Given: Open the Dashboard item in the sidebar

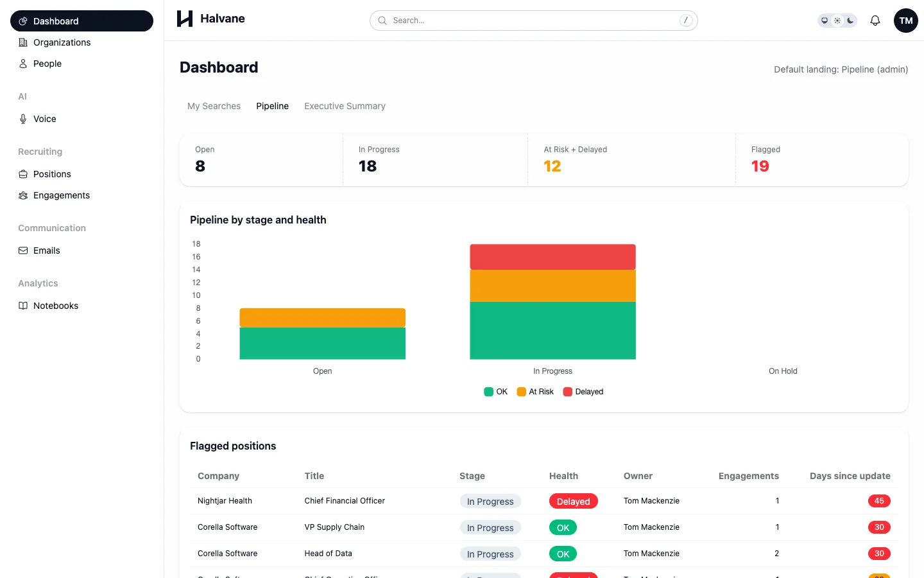Looking at the screenshot, I should pos(81,21).
